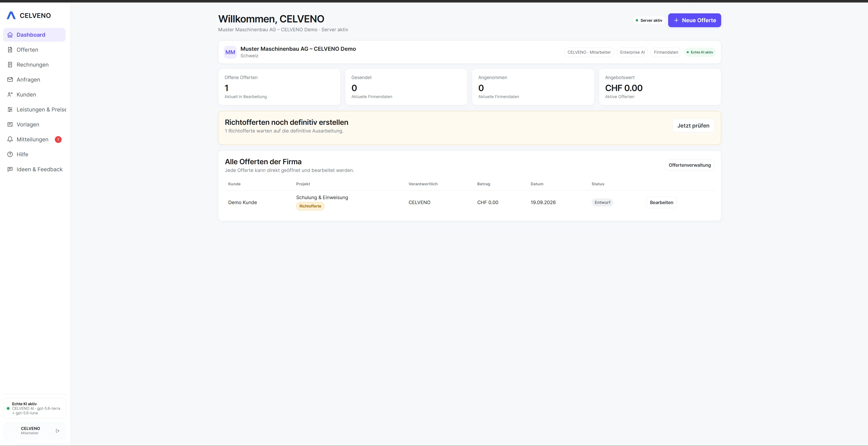The image size is (868, 446).
Task: Open Leistungen & Preise section
Action: [34, 109]
